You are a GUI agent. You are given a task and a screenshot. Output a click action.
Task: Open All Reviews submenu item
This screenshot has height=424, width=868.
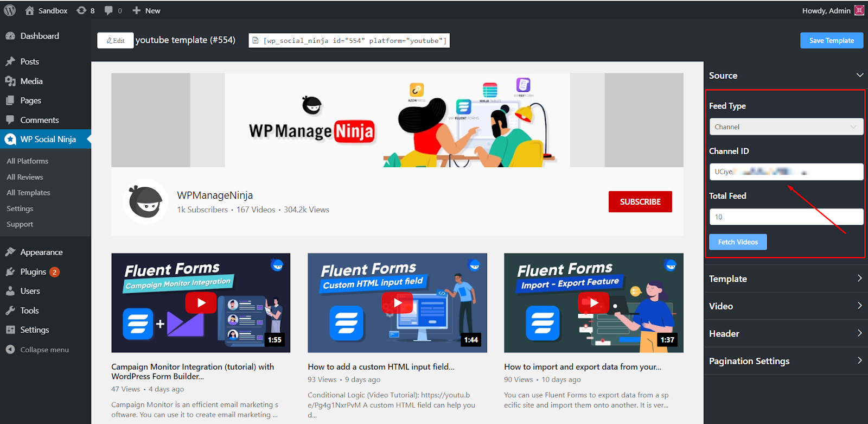pos(25,177)
